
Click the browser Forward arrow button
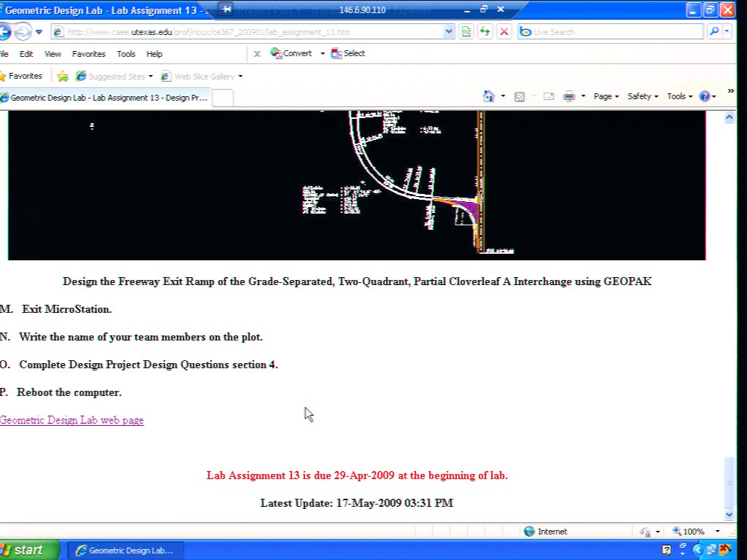tap(22, 32)
